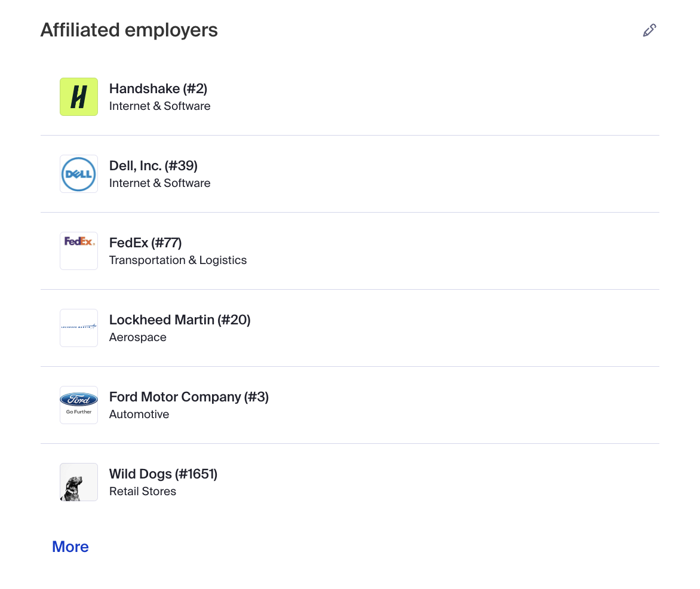Click Internet & Software under Dell
This screenshot has height=589, width=700.
[159, 183]
